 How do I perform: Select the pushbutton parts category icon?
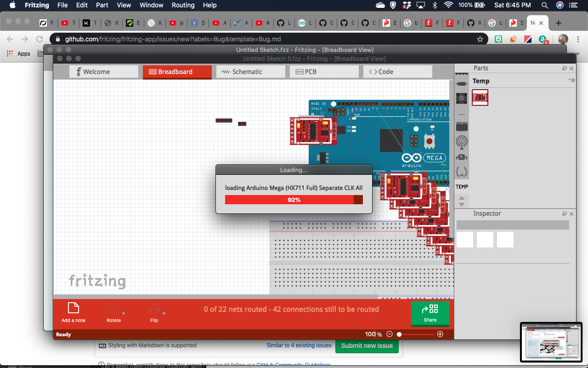(x=461, y=98)
